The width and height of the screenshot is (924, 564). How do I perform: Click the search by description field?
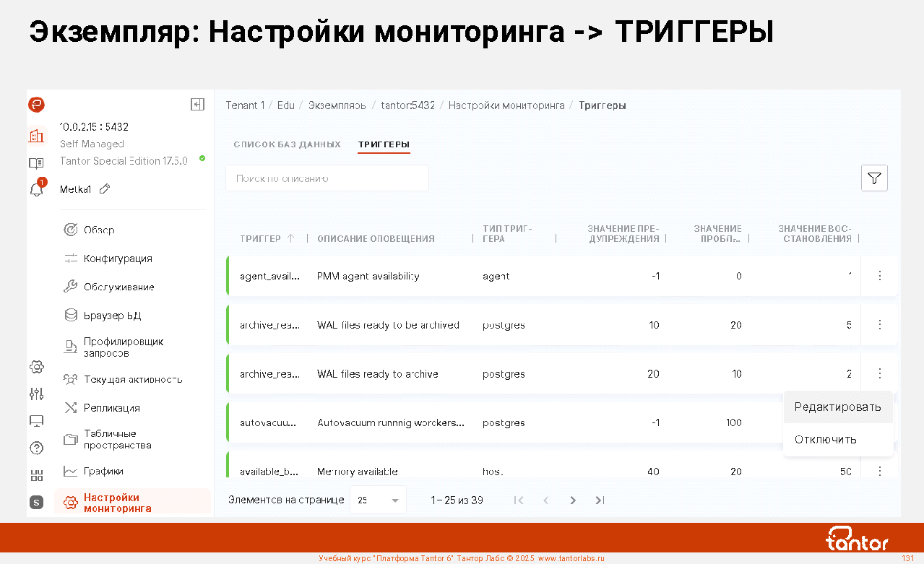pos(327,178)
